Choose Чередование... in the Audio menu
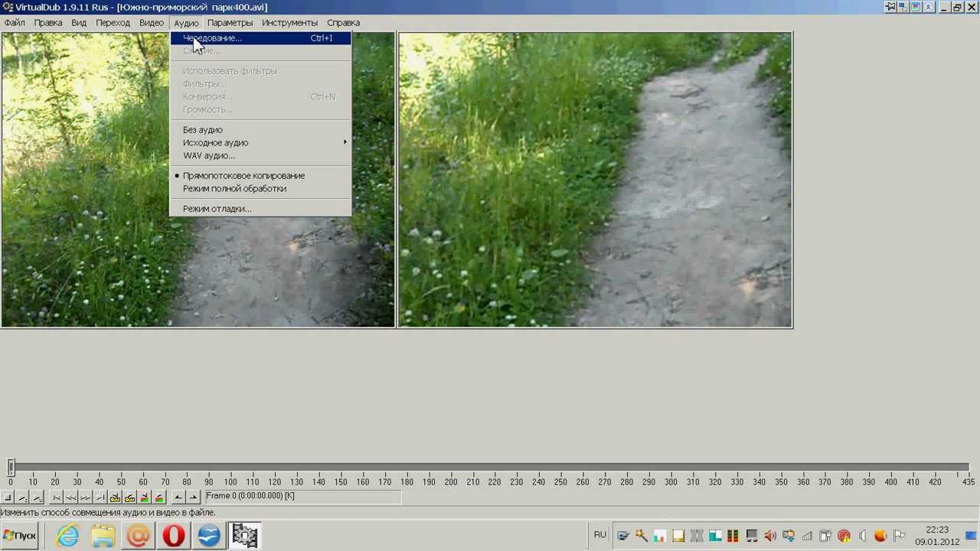Screen dimensions: 980x551 pyautogui.click(x=260, y=37)
